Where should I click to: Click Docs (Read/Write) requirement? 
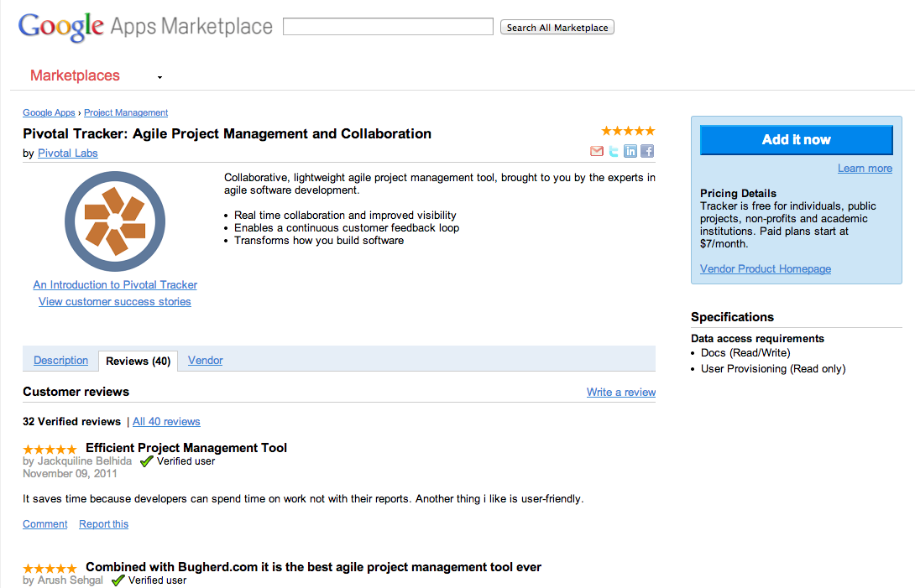tap(745, 353)
